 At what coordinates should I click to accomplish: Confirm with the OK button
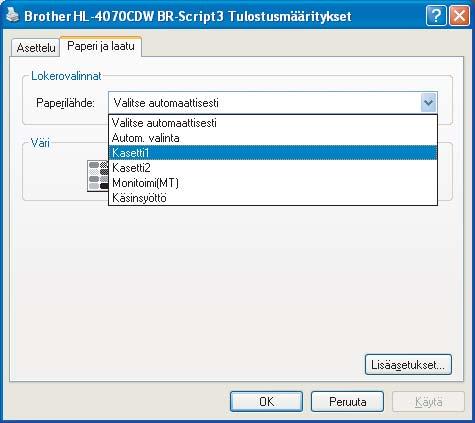(x=266, y=402)
